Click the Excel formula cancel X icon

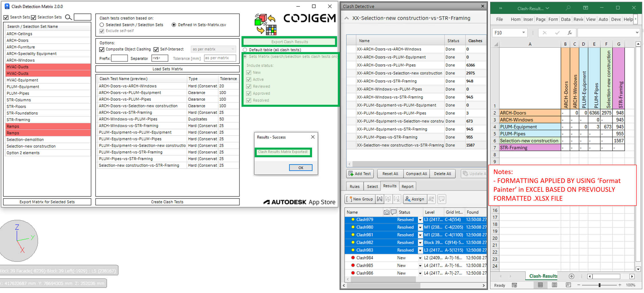[544, 33]
